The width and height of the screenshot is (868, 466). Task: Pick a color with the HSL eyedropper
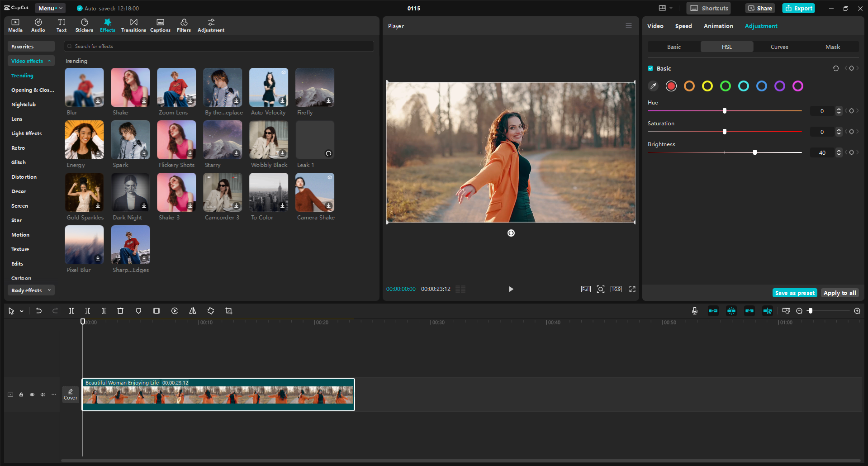pyautogui.click(x=653, y=86)
